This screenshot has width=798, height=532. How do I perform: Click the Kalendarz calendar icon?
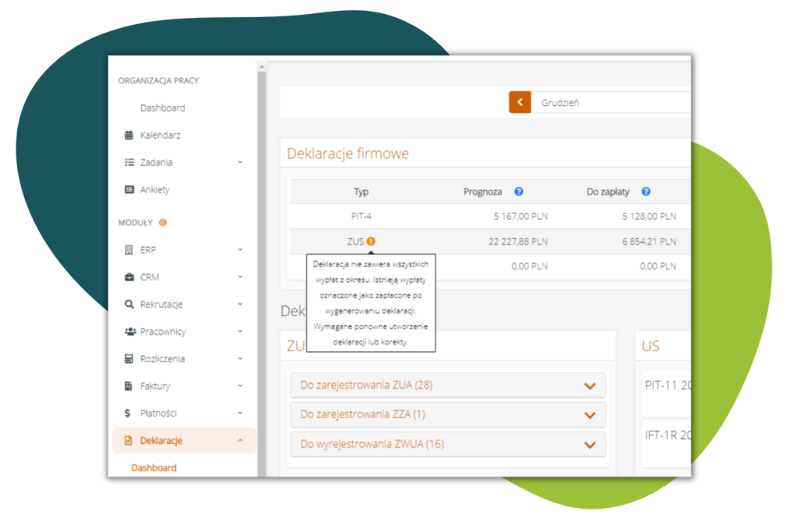click(x=129, y=136)
